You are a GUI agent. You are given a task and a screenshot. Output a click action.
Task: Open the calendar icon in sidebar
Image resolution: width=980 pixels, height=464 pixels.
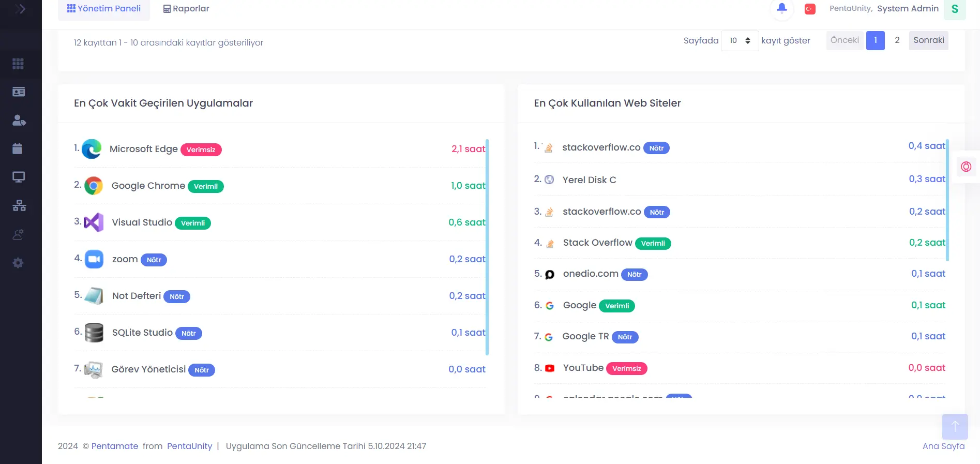[18, 148]
